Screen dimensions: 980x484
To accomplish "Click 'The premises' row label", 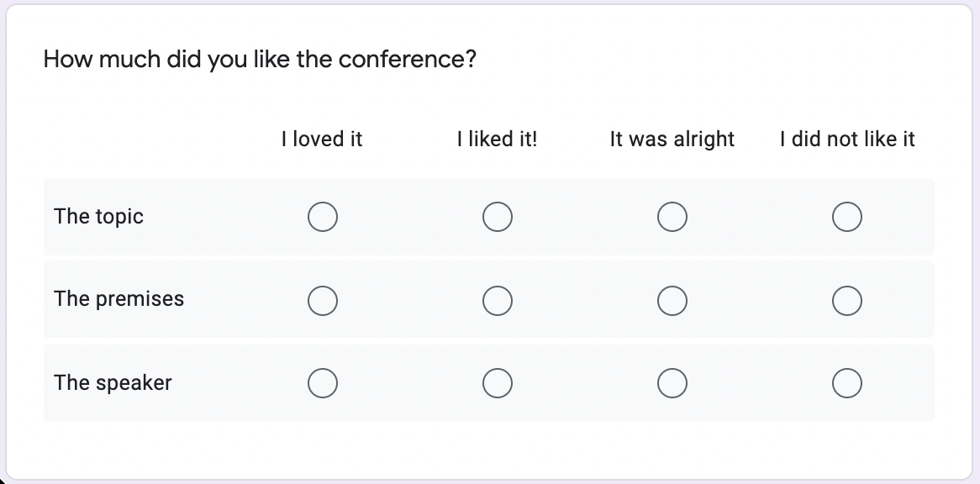I will (x=119, y=299).
